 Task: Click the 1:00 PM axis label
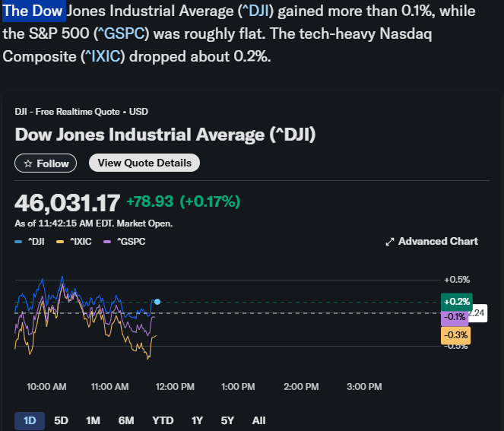238,387
